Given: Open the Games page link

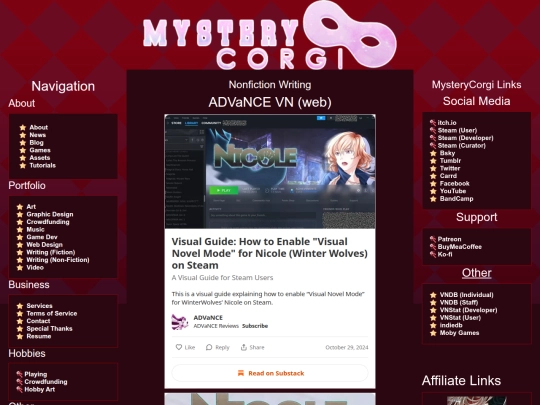Looking at the screenshot, I should (x=40, y=150).
